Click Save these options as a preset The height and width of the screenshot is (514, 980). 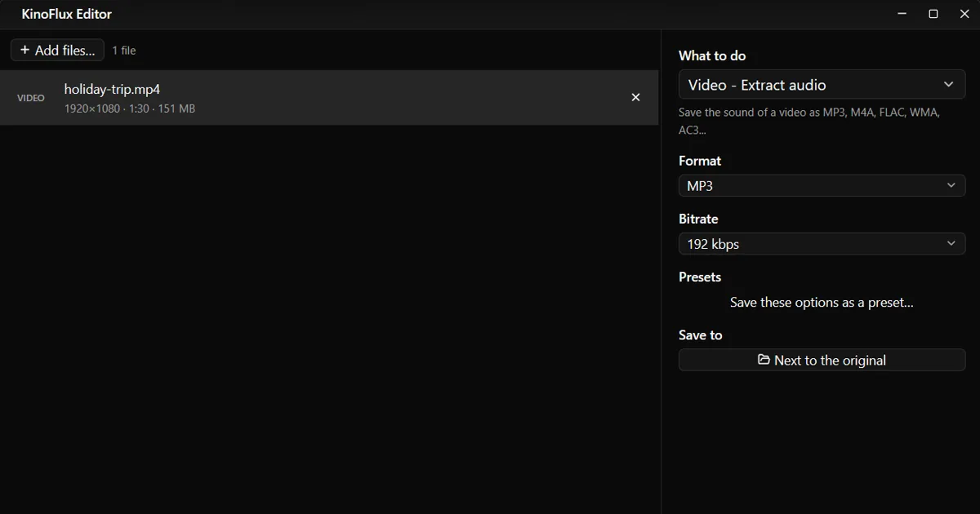(x=822, y=302)
